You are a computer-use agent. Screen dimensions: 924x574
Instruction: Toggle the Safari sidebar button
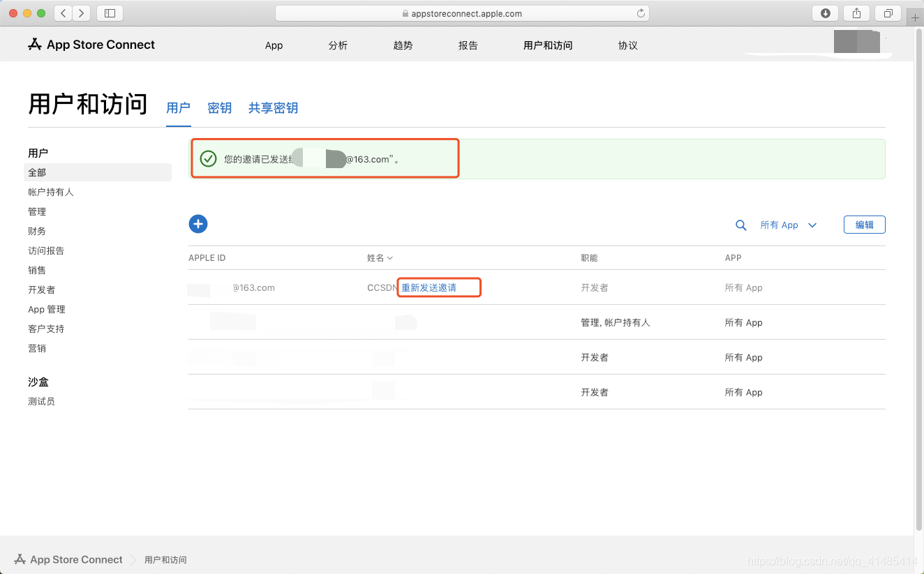point(110,13)
